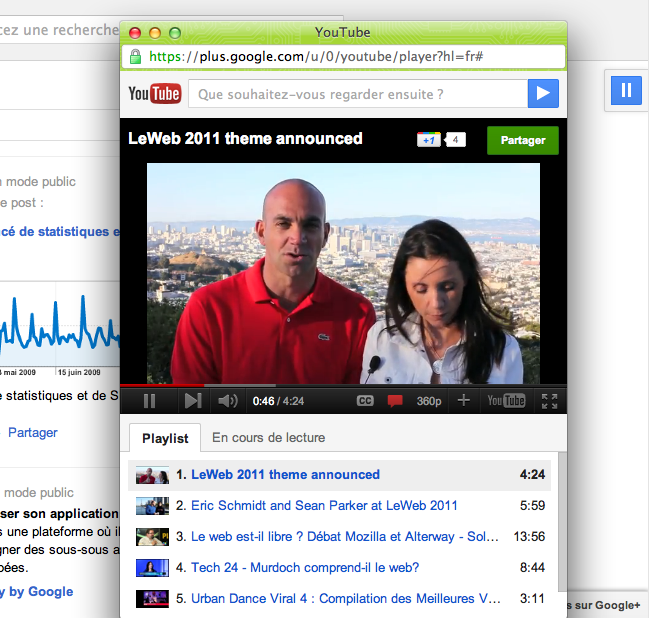This screenshot has width=649, height=618.
Task: Focus the 'Que souhaitez-vous regarder' search field
Action: (x=357, y=94)
